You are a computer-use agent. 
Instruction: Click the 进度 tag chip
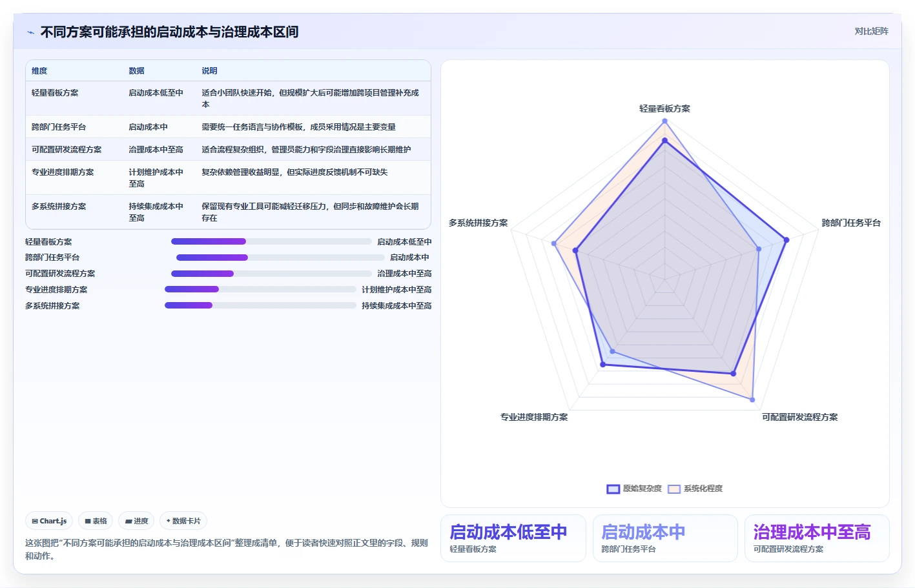coord(136,521)
